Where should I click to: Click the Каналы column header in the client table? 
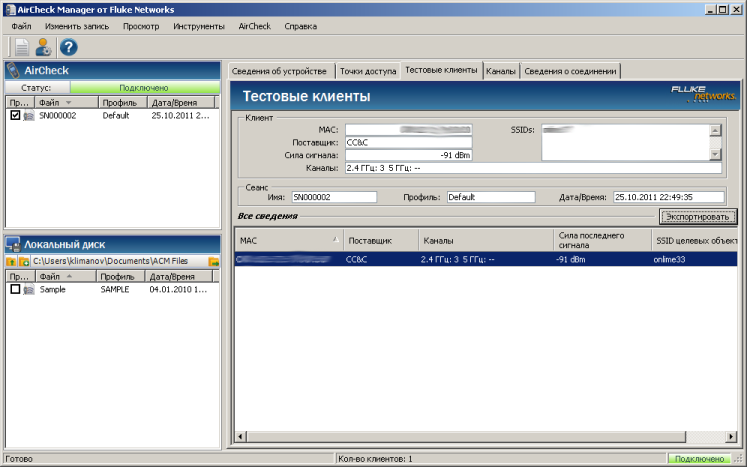(485, 240)
